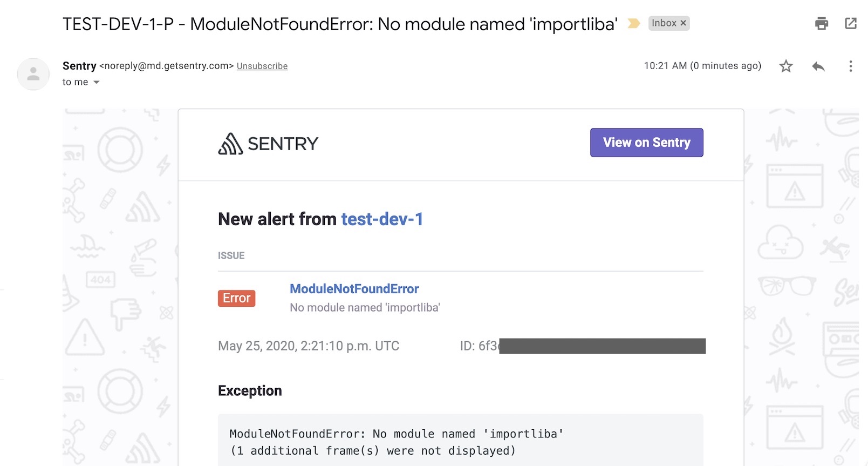868x466 pixels.
Task: Open the three-dot More options menu
Action: [850, 66]
